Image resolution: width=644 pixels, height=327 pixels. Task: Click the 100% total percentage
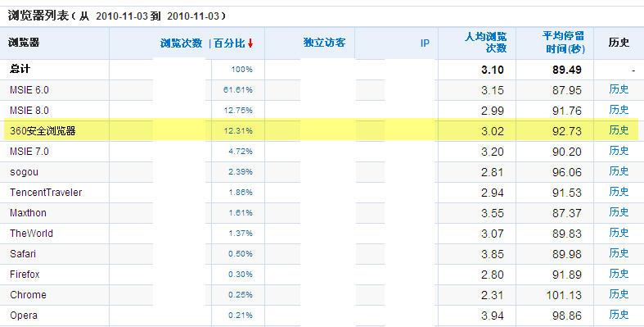click(241, 70)
